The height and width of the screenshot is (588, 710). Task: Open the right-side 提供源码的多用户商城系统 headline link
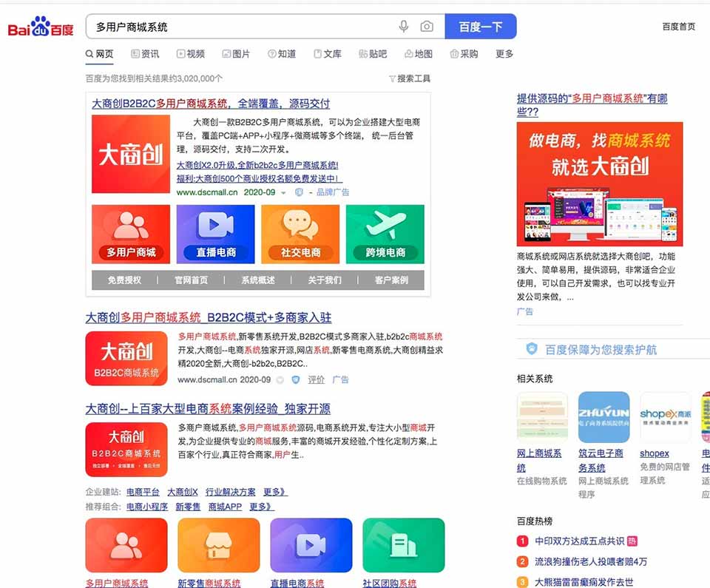click(592, 105)
